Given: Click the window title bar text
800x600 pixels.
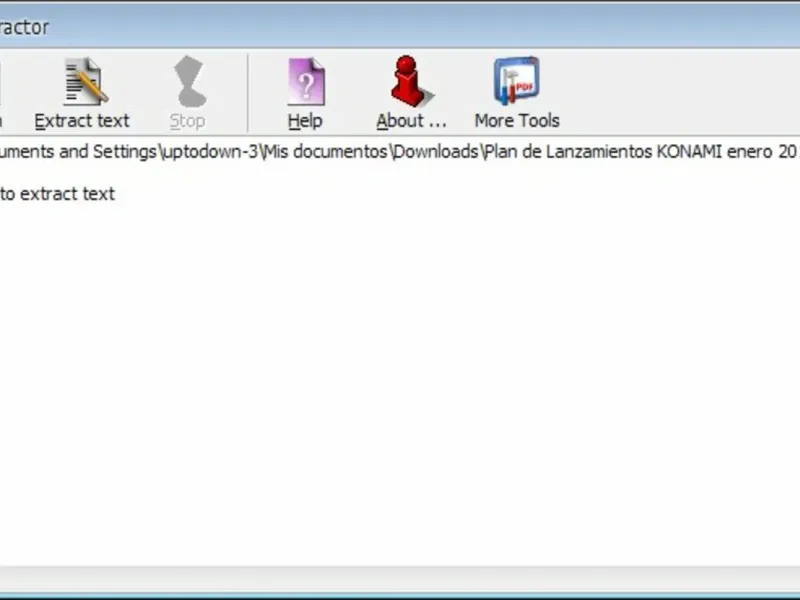Looking at the screenshot, I should pos(24,27).
